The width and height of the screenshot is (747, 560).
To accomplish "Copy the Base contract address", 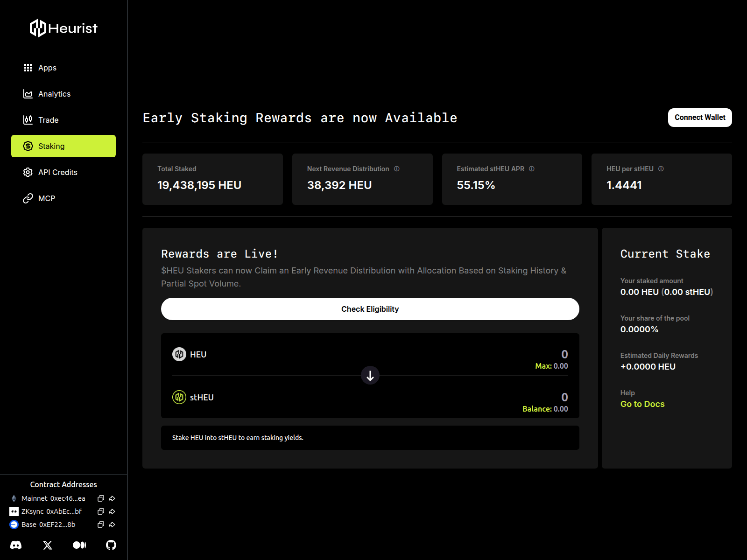I will click(x=100, y=525).
